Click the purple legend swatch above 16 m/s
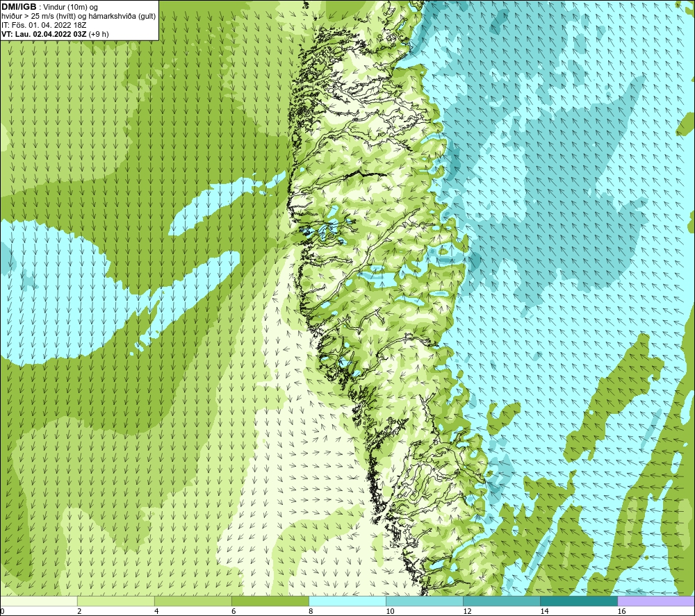The height and width of the screenshot is (616, 695). coord(656,601)
